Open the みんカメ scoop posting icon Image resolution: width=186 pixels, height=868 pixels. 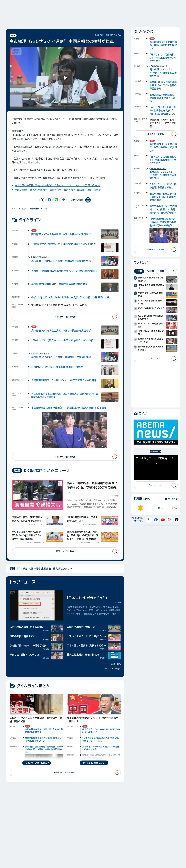click(88, 200)
